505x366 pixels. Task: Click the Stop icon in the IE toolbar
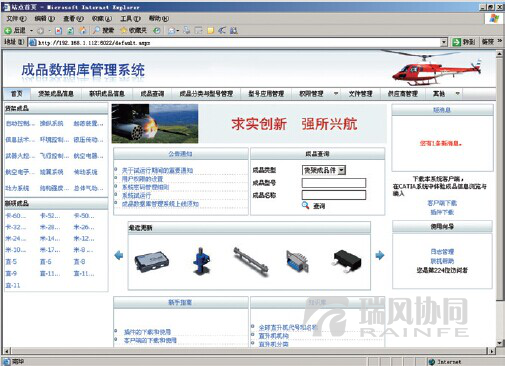pos(59,31)
